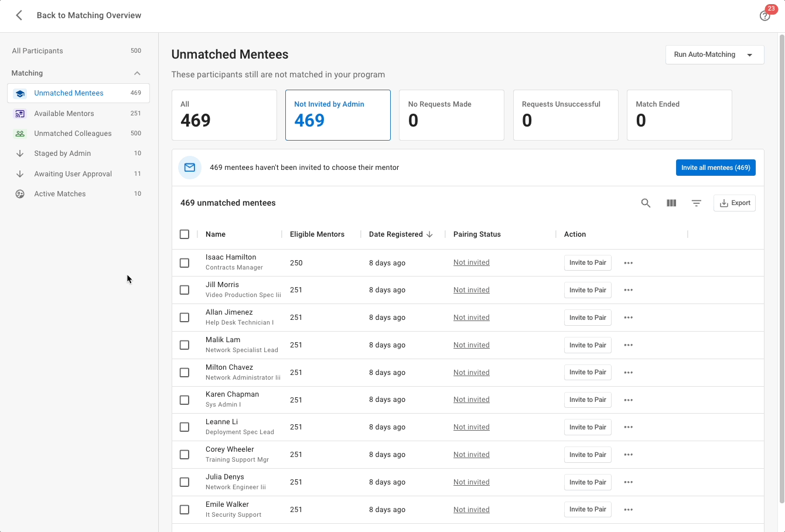Select Leanne Li's row checkbox
Viewport: 785px width, 532px height.
click(x=185, y=427)
